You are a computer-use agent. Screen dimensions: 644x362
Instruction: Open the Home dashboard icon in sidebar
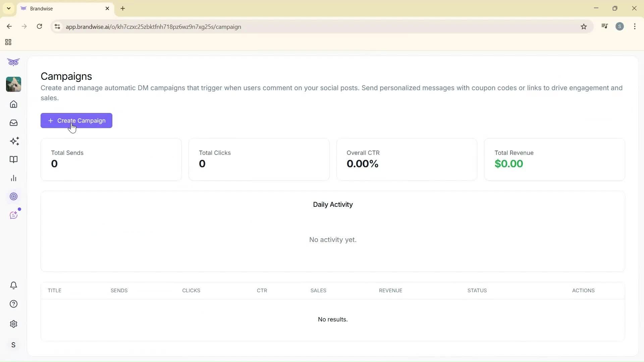click(13, 104)
